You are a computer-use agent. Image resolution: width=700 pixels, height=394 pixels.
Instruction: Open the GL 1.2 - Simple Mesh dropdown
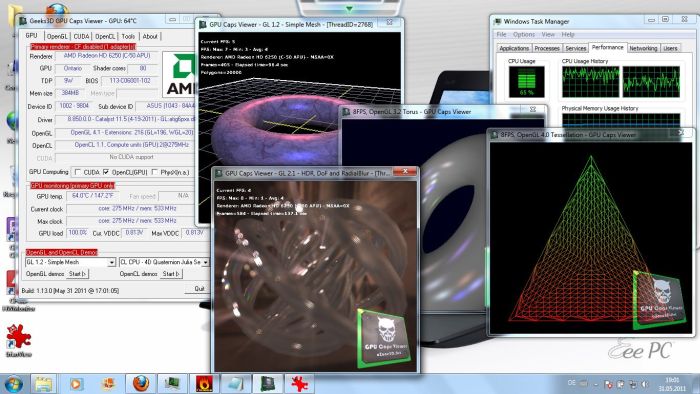coord(71,262)
